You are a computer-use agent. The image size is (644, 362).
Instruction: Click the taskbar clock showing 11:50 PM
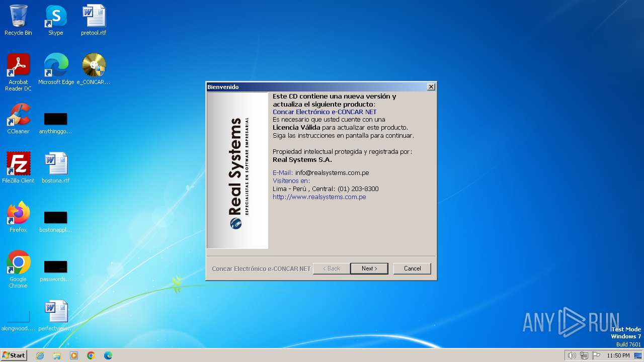[x=618, y=355]
